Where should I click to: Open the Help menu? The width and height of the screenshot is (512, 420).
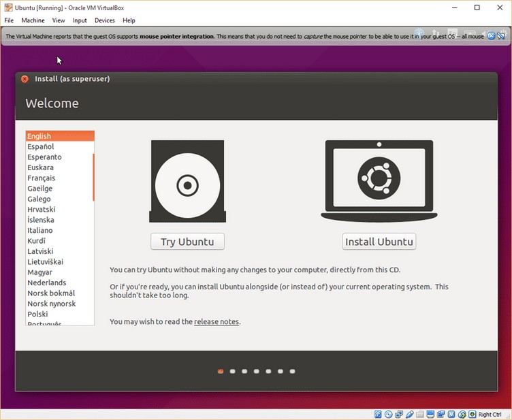(129, 20)
